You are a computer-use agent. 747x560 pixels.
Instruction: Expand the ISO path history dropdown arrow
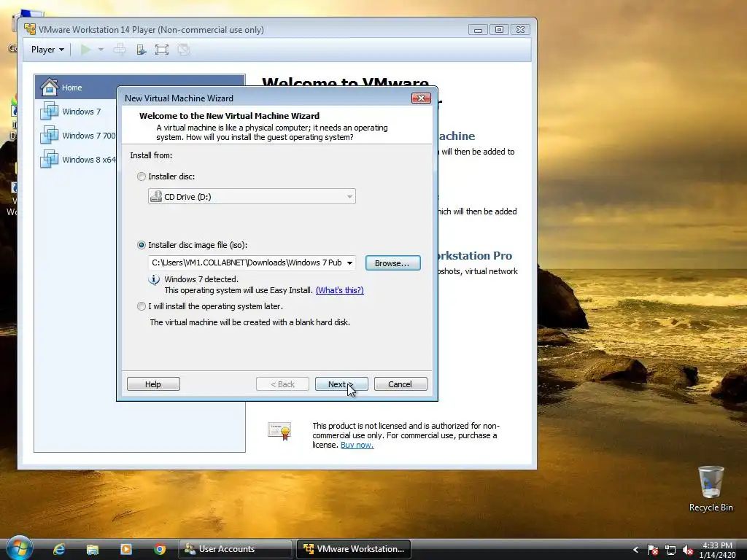click(349, 262)
